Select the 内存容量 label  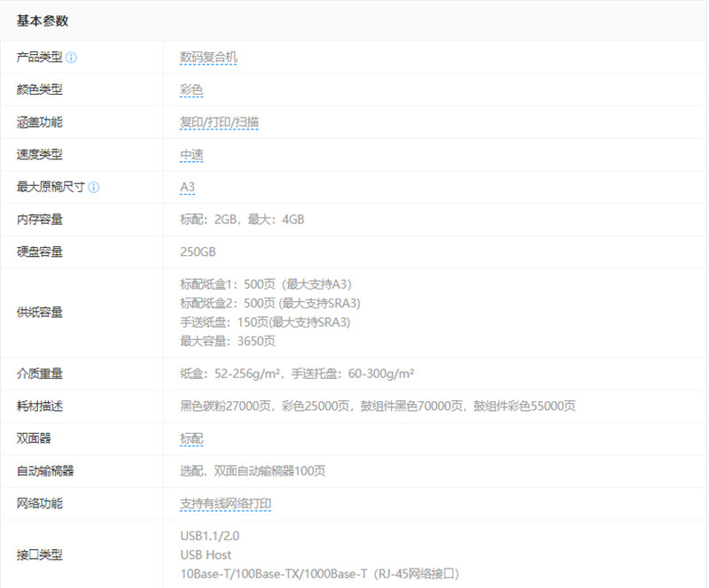(39, 220)
